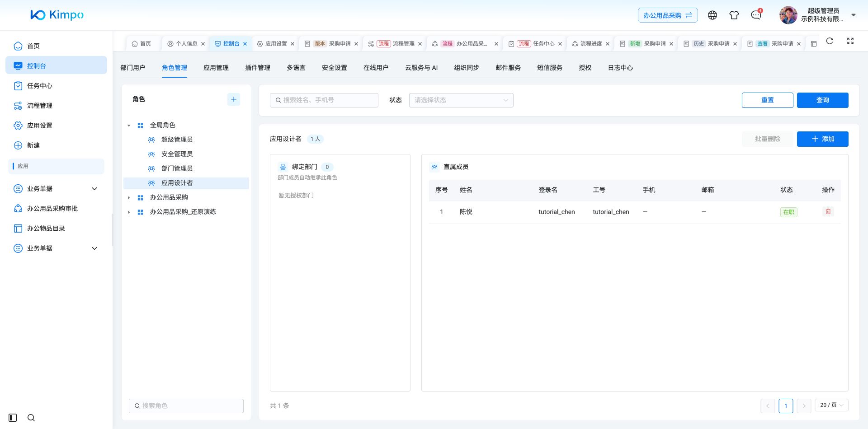Collapse the 全局角色 tree node
This screenshot has width=868, height=429.
tap(129, 126)
